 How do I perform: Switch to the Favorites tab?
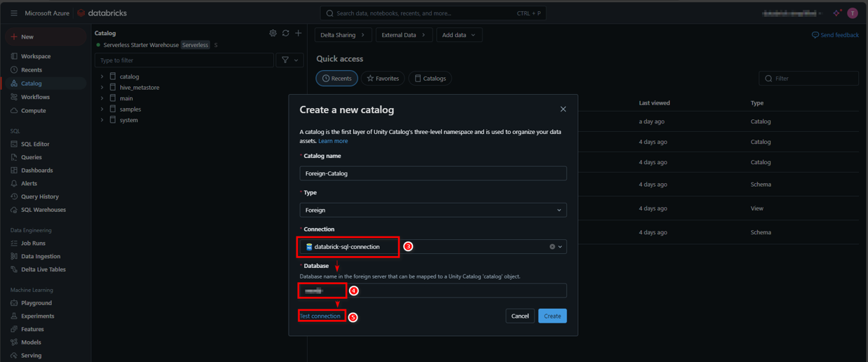(x=383, y=79)
